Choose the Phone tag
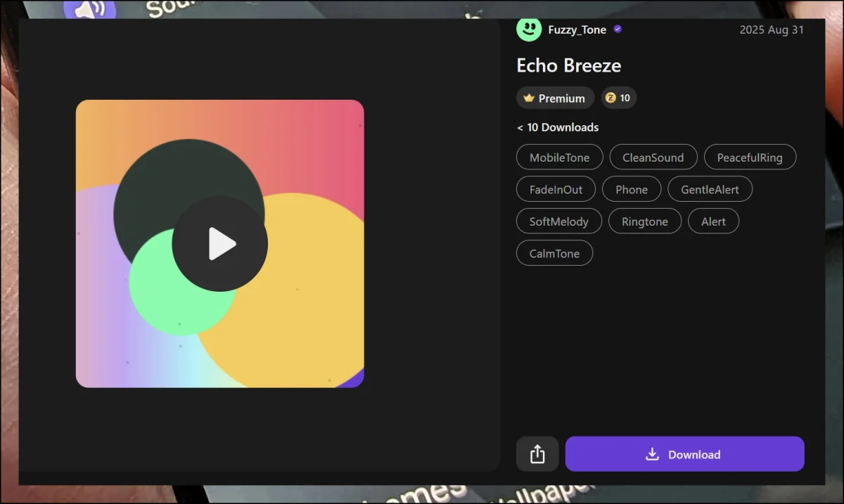This screenshot has height=504, width=844. click(632, 189)
